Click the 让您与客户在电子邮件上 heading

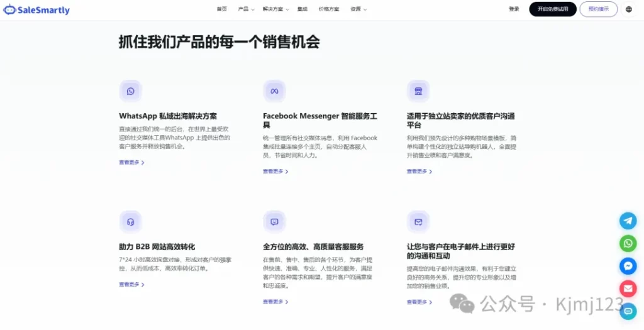(461, 251)
